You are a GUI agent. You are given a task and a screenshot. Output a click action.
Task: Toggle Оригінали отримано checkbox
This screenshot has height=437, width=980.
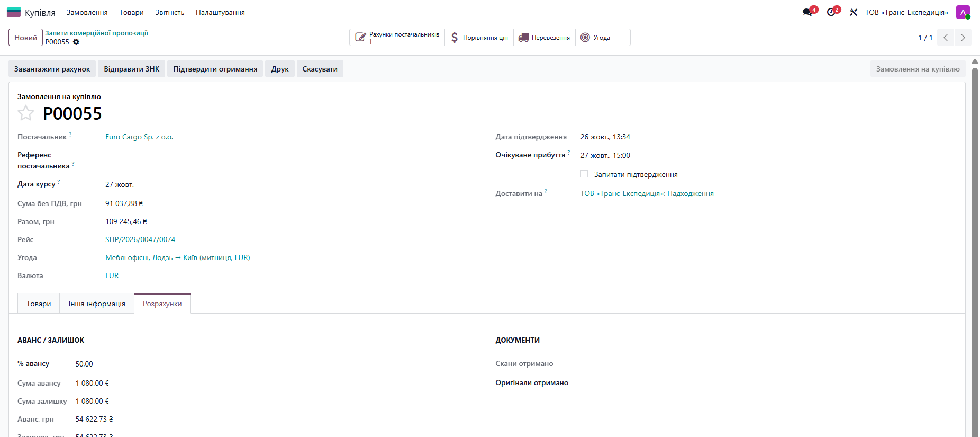[580, 382]
